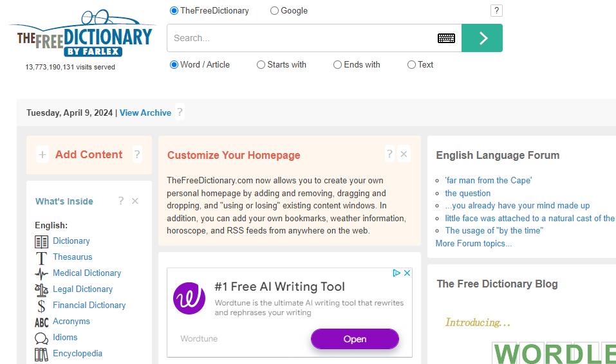Open the View Archive link

(145, 113)
